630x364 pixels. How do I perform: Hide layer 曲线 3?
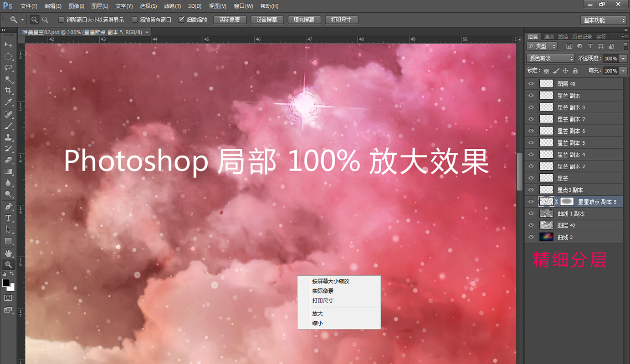tap(531, 238)
